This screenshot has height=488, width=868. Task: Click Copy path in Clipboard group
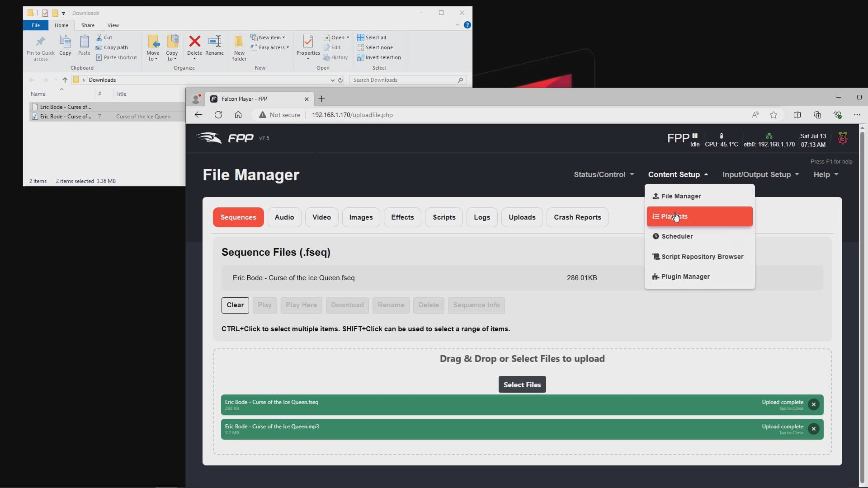click(112, 47)
